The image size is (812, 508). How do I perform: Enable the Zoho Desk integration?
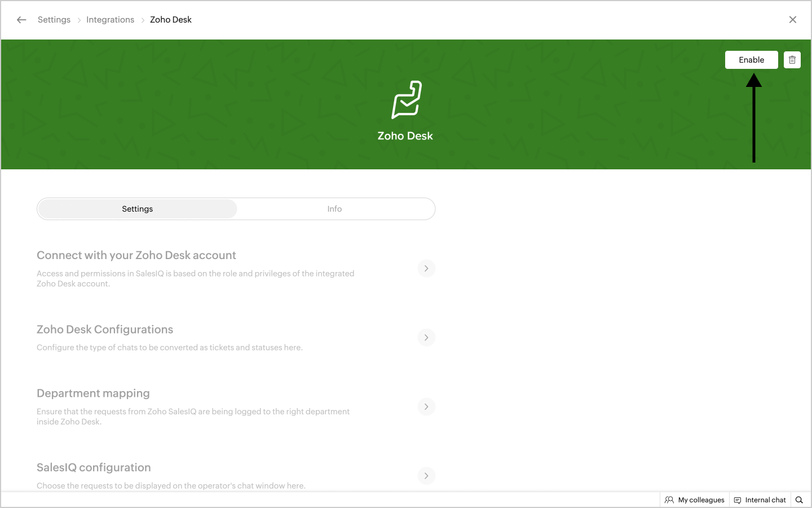(x=752, y=60)
